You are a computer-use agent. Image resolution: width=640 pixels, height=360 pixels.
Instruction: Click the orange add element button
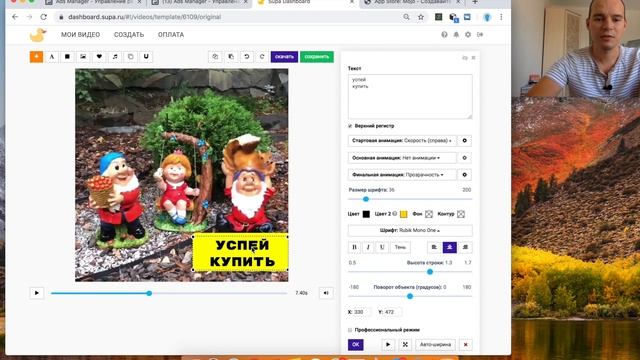click(36, 57)
